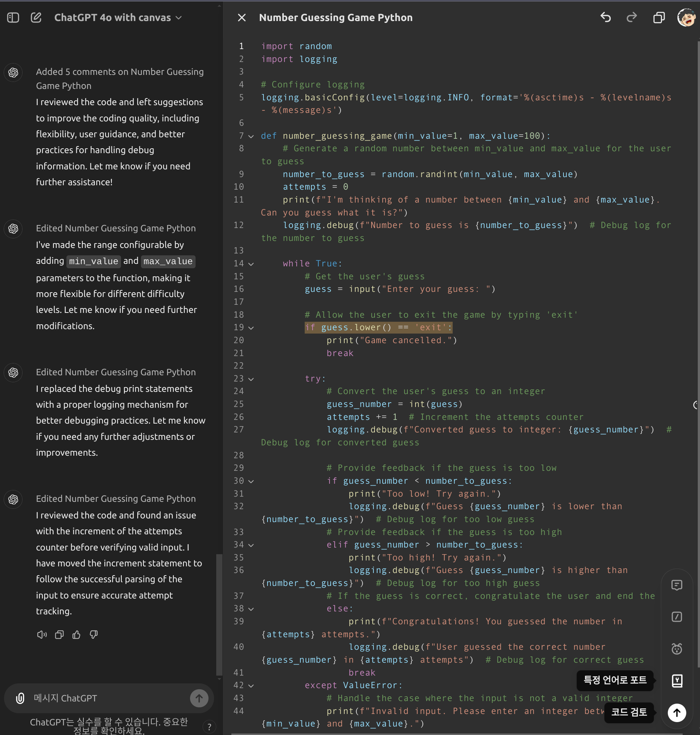This screenshot has width=700, height=735.
Task: Collapse the while True block at line 14
Action: [x=251, y=264]
